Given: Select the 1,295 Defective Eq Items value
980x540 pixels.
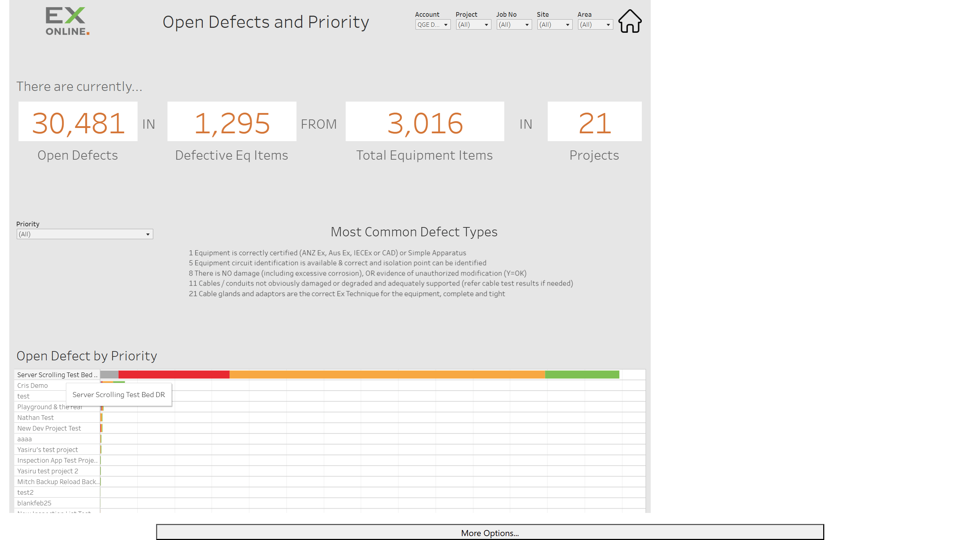Looking at the screenshot, I should [232, 123].
